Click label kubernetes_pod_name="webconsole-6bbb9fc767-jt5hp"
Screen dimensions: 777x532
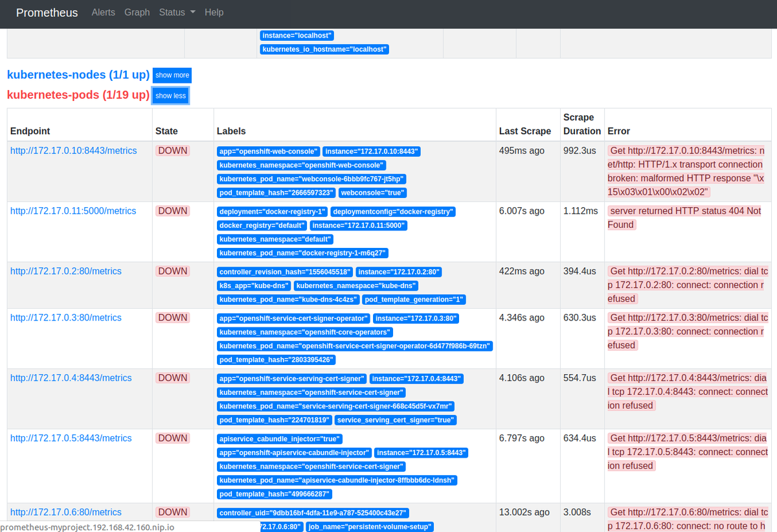(x=311, y=179)
